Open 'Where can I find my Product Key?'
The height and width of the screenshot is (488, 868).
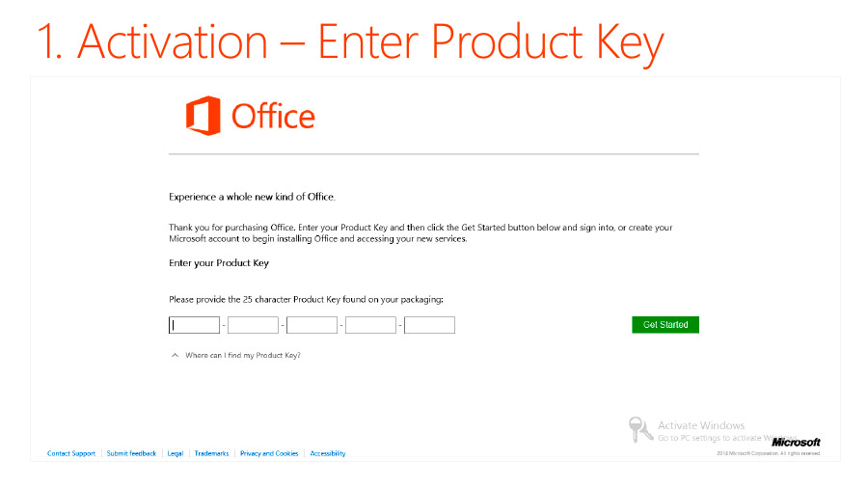(x=243, y=355)
